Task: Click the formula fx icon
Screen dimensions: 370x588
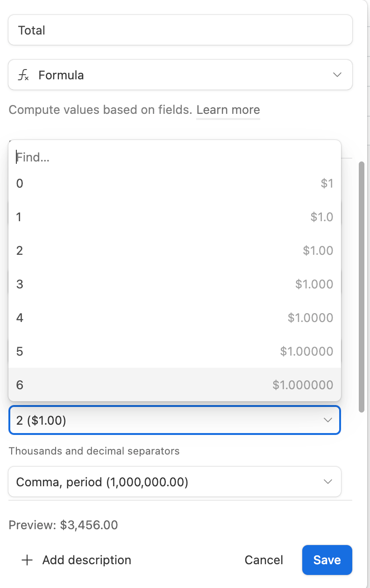Action: tap(23, 75)
